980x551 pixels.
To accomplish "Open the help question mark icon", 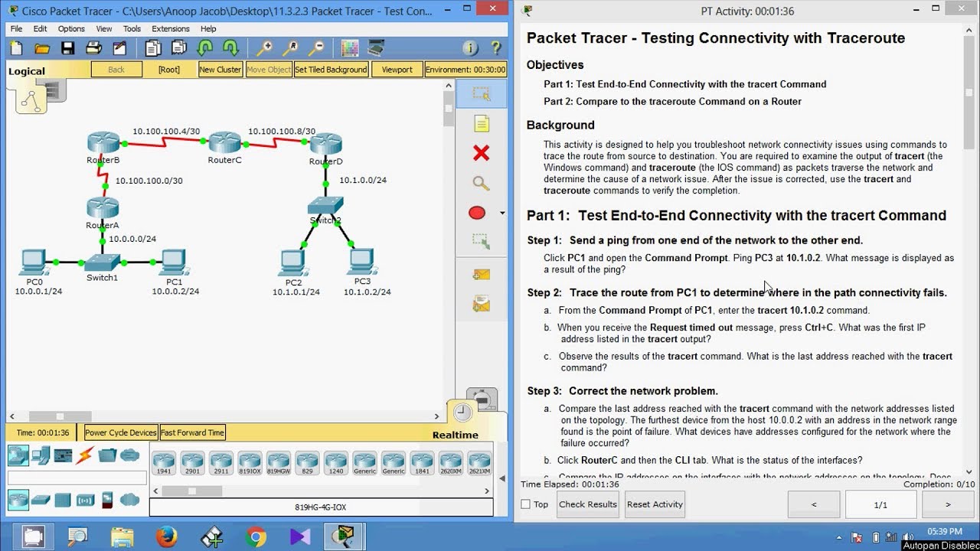I will pos(496,49).
